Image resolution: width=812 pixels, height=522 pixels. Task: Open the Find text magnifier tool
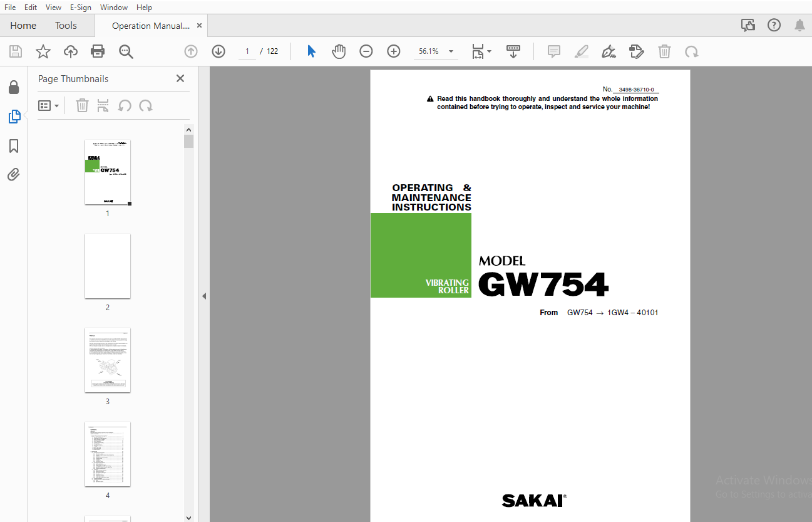(x=126, y=51)
